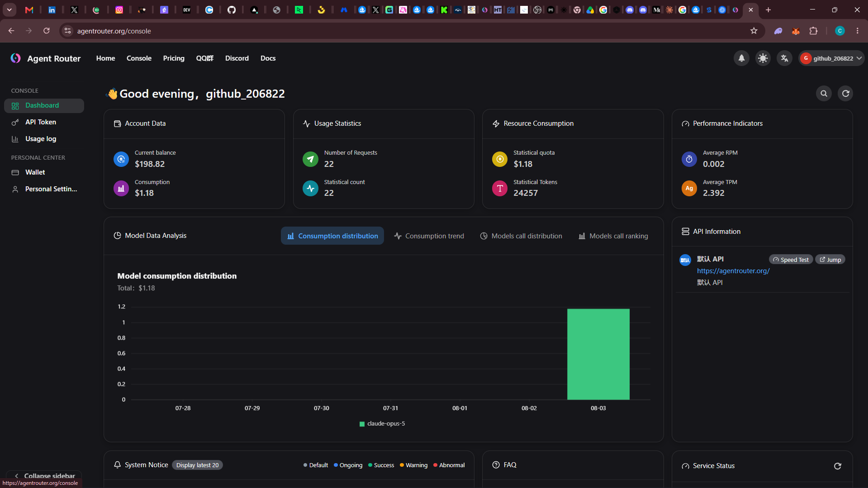868x488 pixels.
Task: Switch to Consumption trend tab
Action: click(429, 236)
